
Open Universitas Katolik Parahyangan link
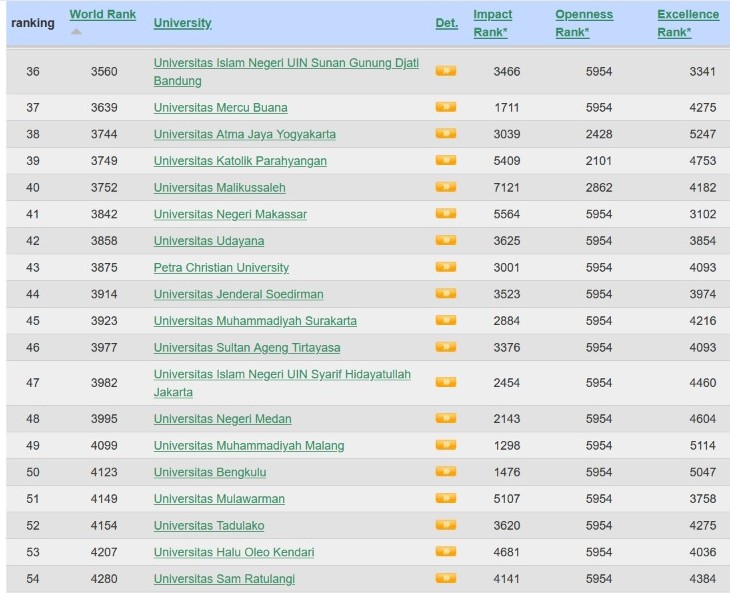click(x=240, y=161)
